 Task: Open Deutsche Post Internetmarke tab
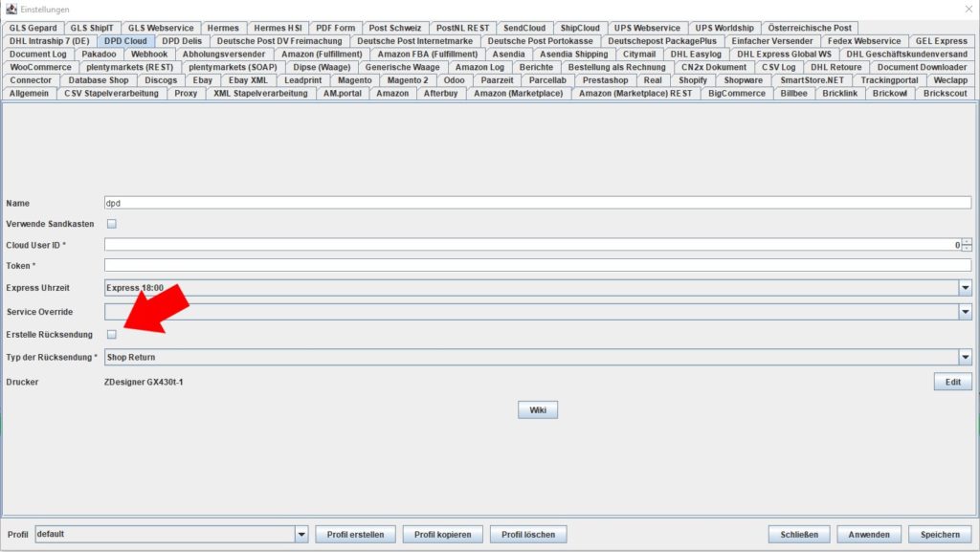coord(415,41)
